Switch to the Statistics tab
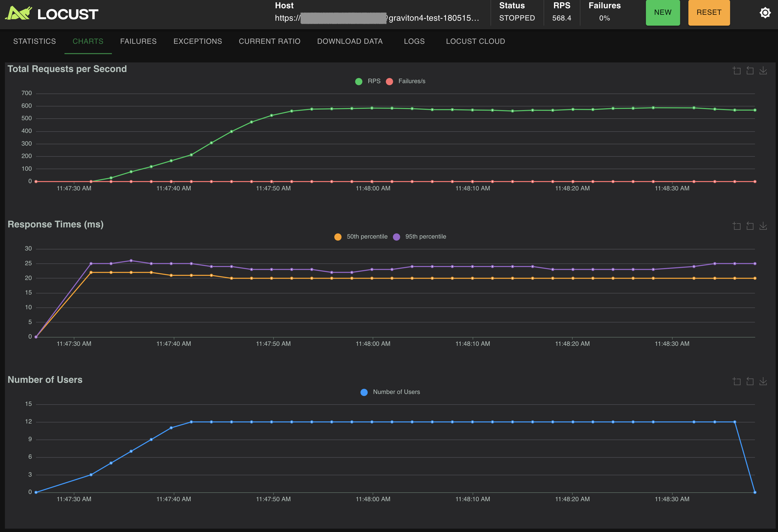 click(34, 41)
